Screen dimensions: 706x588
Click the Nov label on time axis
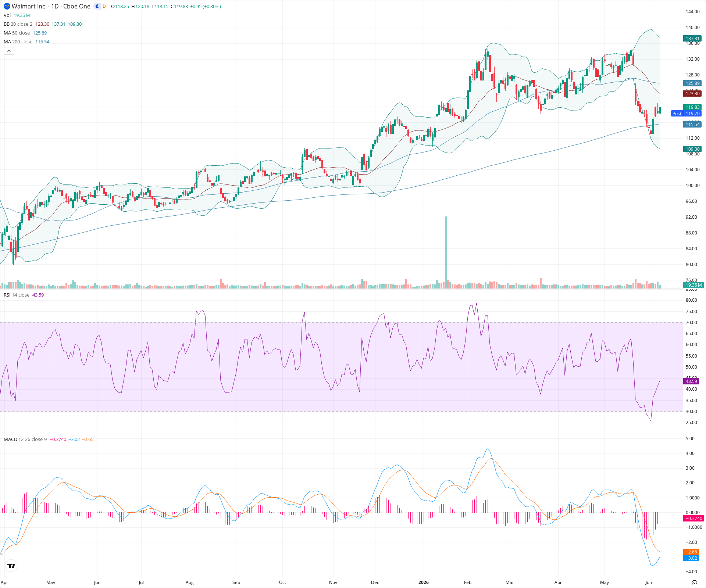pos(333,582)
